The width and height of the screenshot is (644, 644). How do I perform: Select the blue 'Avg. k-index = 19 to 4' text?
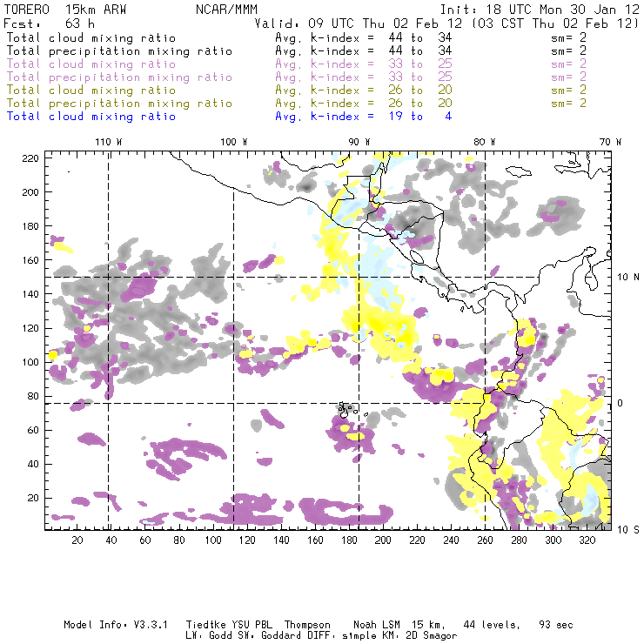364,117
